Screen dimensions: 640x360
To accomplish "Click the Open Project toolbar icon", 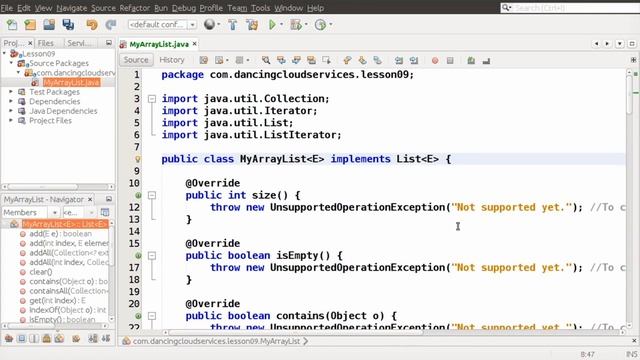I will [x=49, y=25].
